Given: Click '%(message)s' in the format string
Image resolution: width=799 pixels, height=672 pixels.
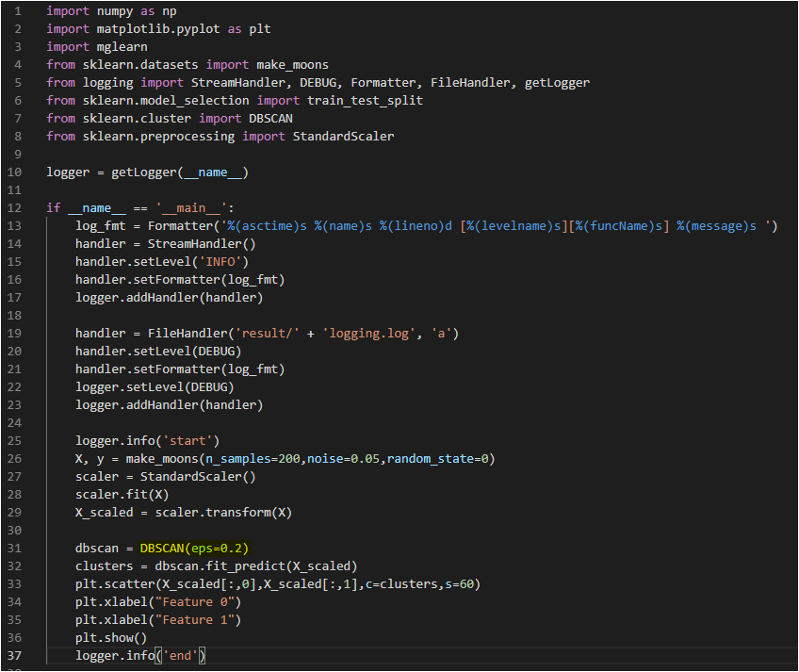Looking at the screenshot, I should pyautogui.click(x=716, y=226).
